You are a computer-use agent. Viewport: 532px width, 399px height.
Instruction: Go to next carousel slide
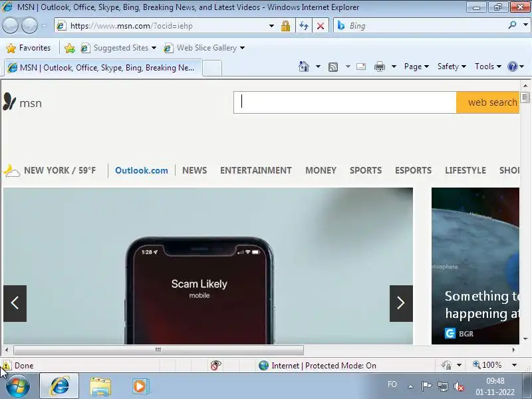pos(401,303)
